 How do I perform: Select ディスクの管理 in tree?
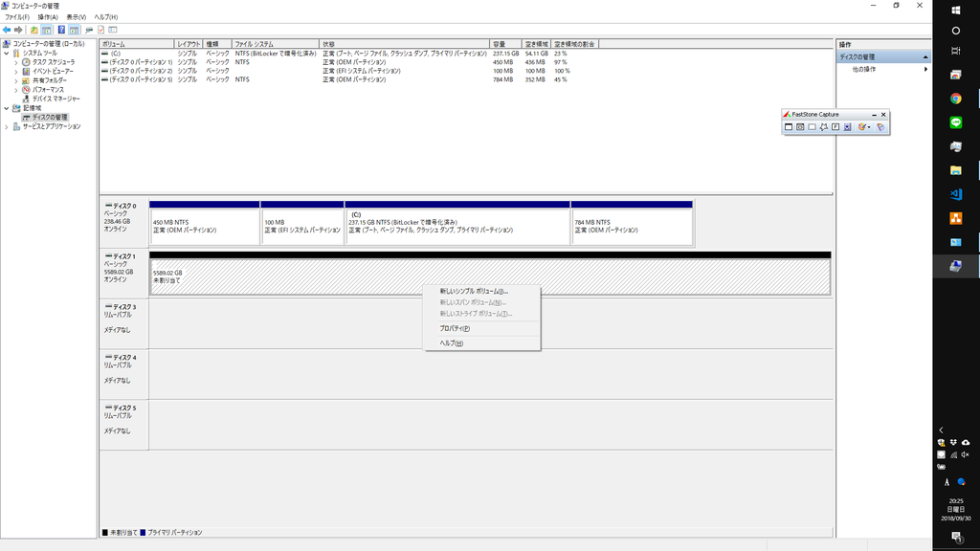click(x=50, y=118)
